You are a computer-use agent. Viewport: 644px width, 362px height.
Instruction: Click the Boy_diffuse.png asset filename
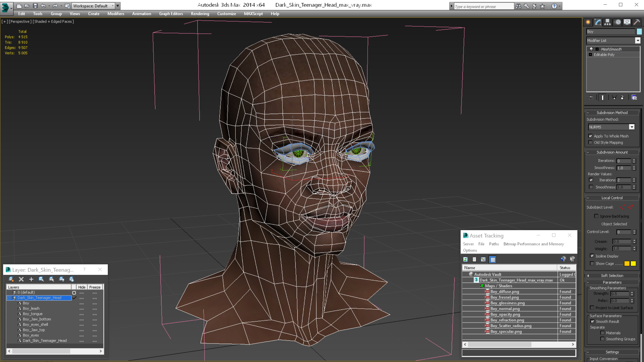(505, 291)
